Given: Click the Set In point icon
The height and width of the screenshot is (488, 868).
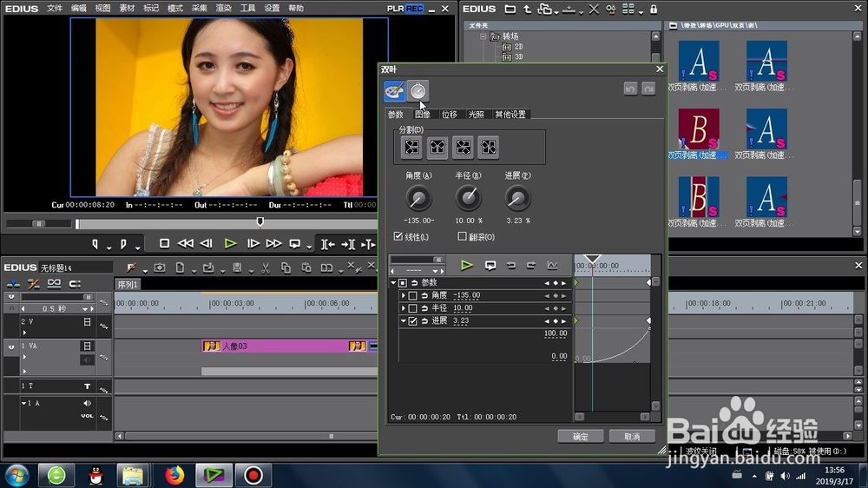Looking at the screenshot, I should point(95,244).
